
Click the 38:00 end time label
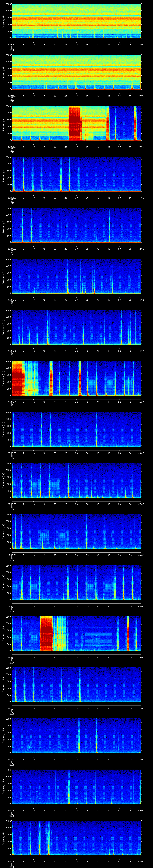pyautogui.click(x=141, y=44)
